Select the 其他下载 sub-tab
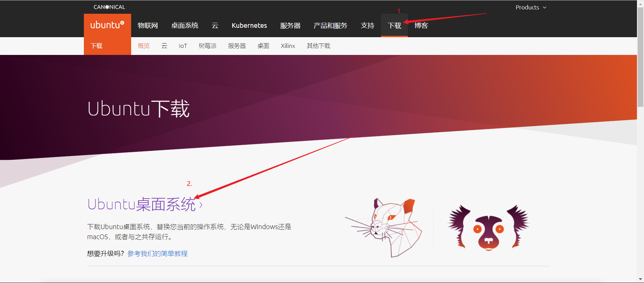 (318, 46)
